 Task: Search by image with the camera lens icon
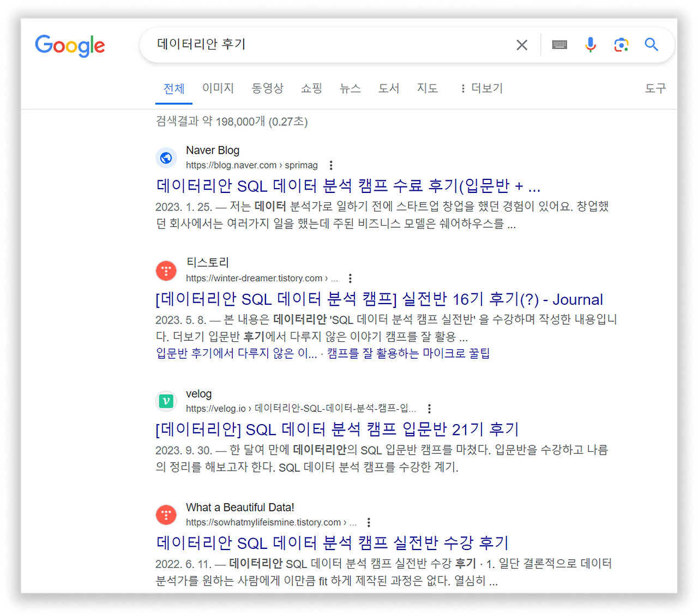pos(621,45)
